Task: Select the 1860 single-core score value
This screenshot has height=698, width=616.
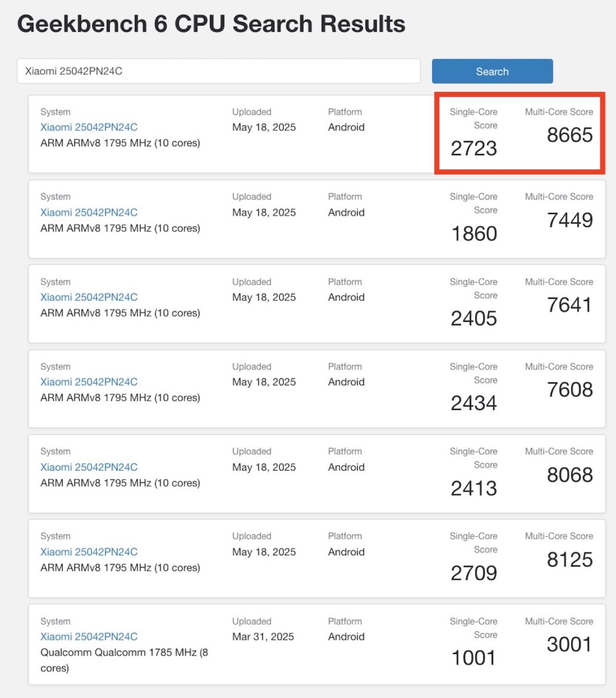Action: [x=473, y=234]
